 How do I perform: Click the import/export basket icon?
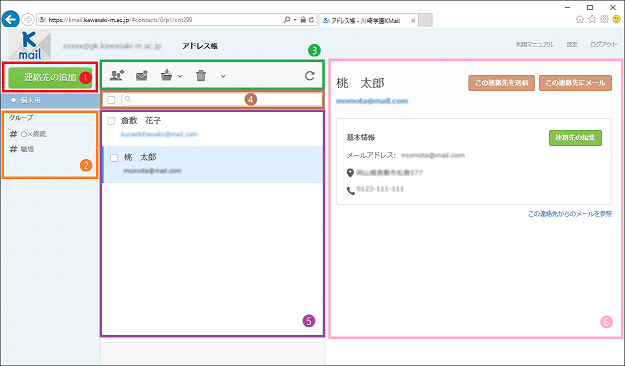coord(166,75)
